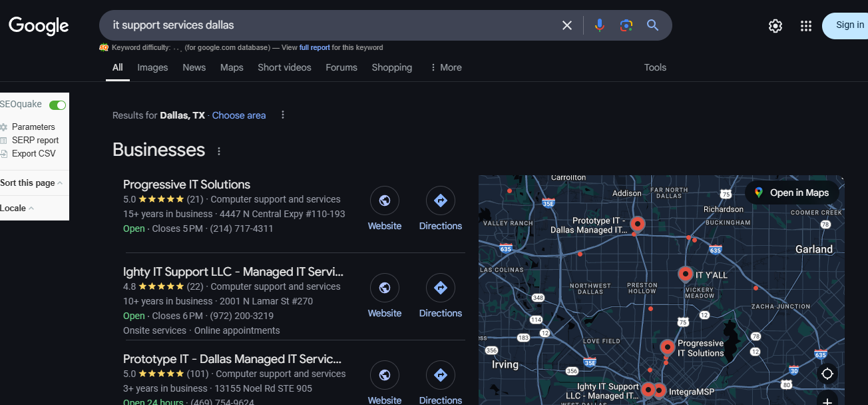Viewport: 868px width, 405px height.
Task: Open the More search filters dropdown
Action: point(446,67)
